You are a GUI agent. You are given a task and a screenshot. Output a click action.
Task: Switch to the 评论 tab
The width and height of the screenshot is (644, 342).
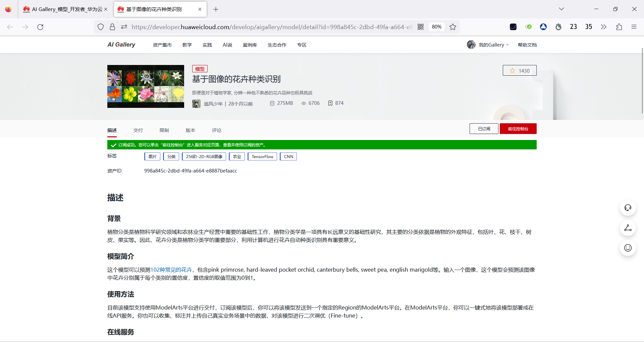217,130
